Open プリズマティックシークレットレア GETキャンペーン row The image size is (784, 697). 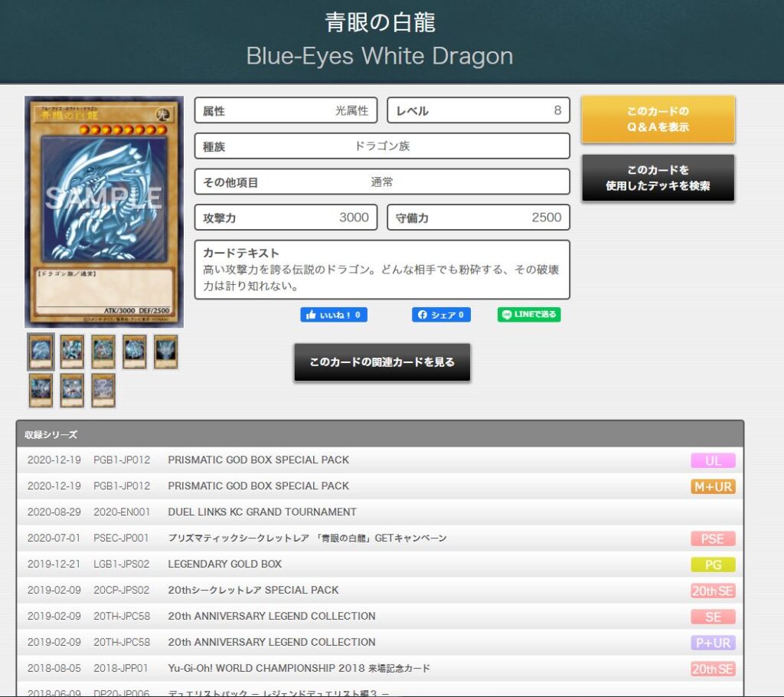tap(380, 538)
